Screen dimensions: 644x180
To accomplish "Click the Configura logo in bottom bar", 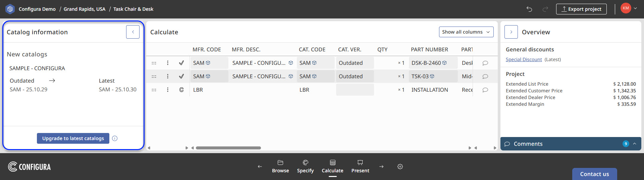I will point(29,167).
